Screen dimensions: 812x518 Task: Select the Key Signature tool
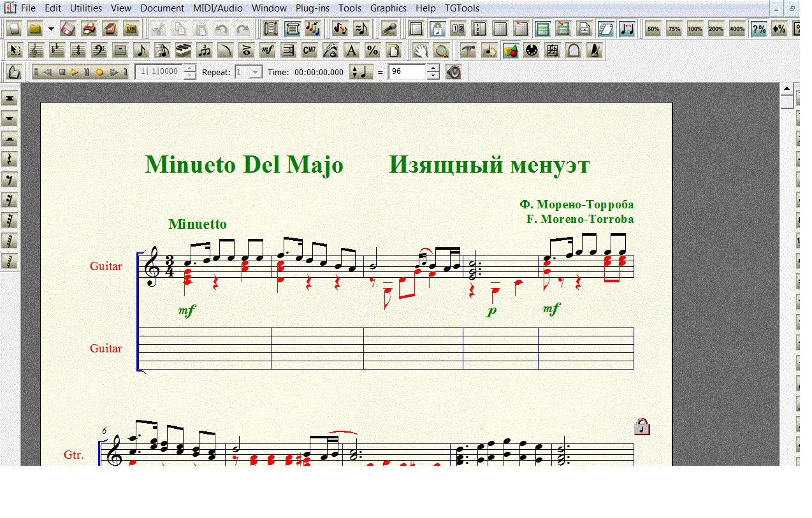[57, 50]
